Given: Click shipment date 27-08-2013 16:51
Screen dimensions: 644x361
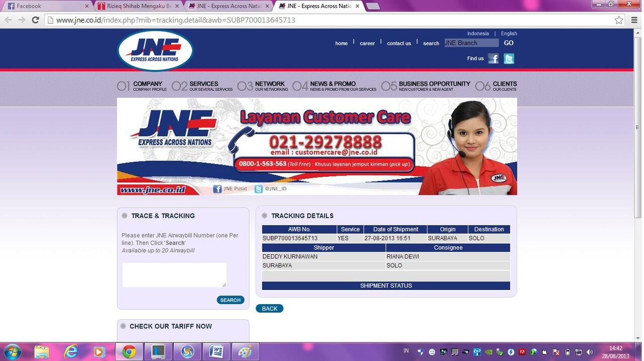Looking at the screenshot, I should tap(387, 238).
